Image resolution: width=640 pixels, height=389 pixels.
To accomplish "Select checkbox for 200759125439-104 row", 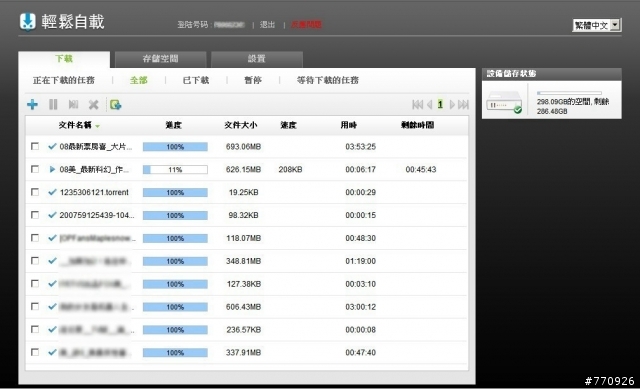I will point(35,215).
